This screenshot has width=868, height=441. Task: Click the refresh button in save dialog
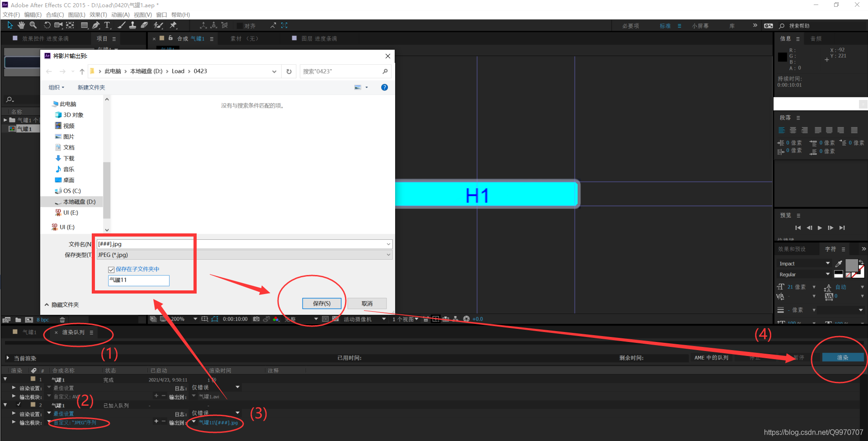pos(289,71)
